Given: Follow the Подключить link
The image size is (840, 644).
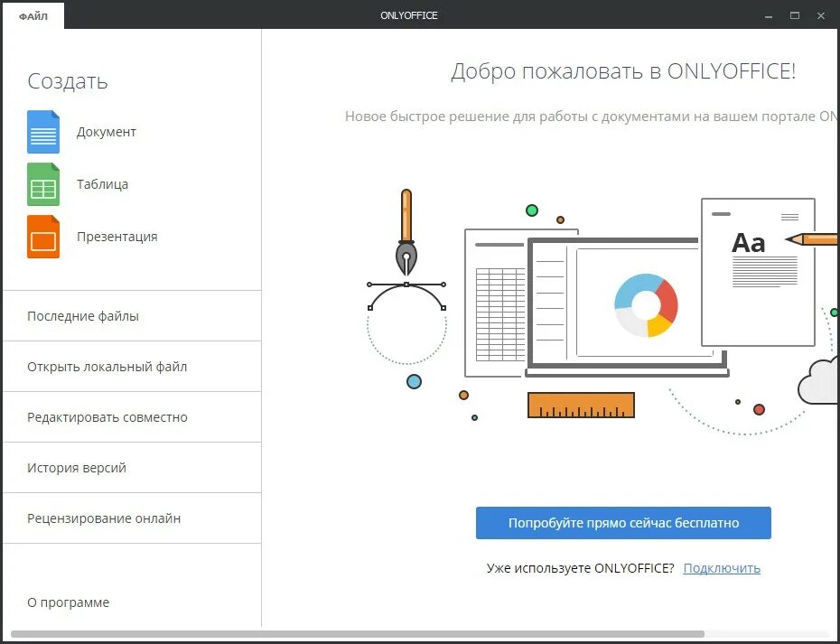Looking at the screenshot, I should (722, 567).
